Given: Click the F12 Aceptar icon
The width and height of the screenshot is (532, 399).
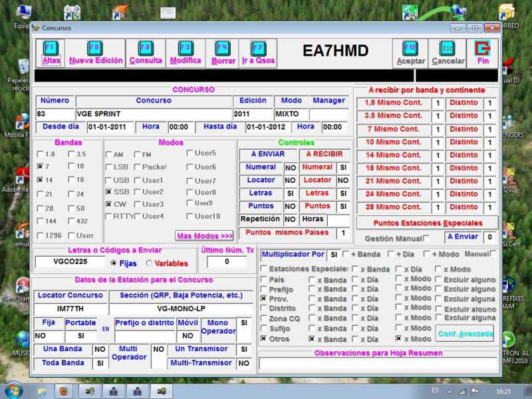Looking at the screenshot, I should pos(410,49).
